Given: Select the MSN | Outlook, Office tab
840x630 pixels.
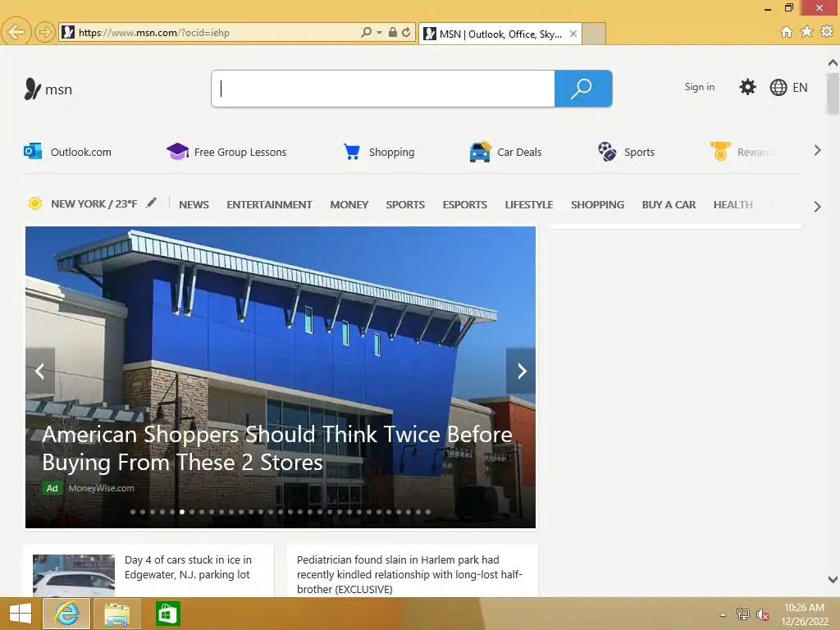Looking at the screenshot, I should coord(500,34).
